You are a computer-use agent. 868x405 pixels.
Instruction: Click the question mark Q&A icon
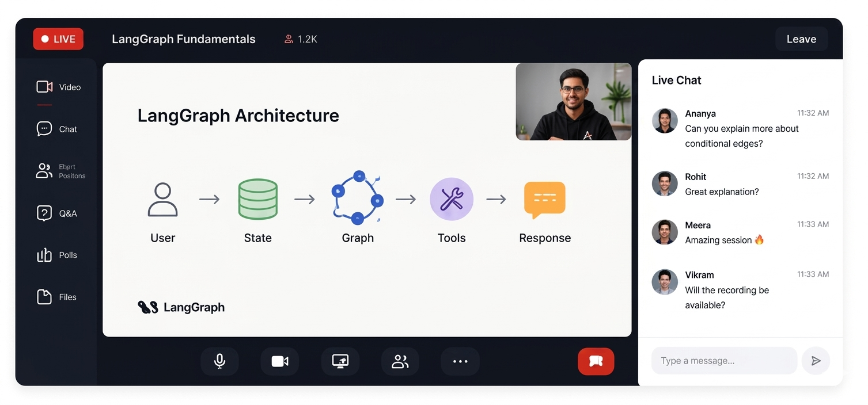[x=44, y=213]
